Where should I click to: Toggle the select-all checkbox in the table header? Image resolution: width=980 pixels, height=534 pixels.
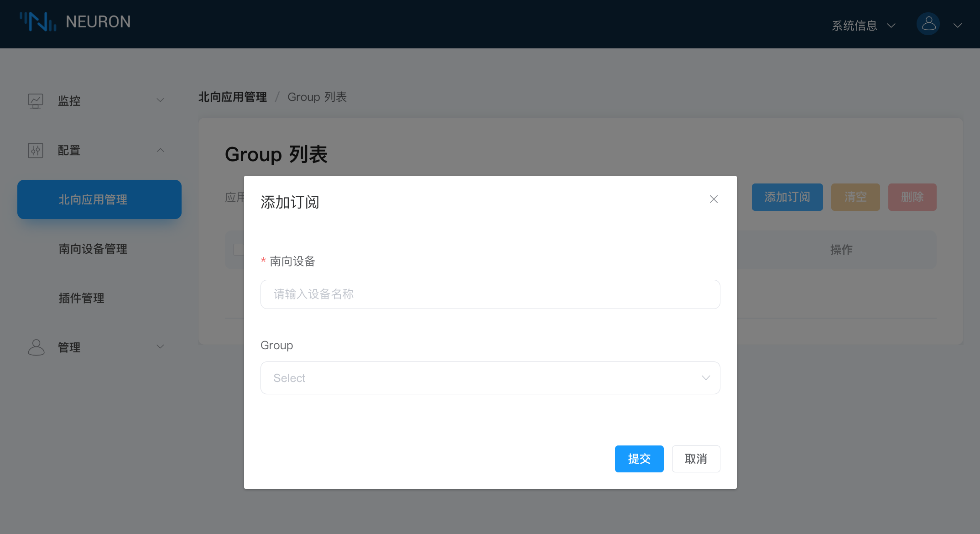coord(239,250)
